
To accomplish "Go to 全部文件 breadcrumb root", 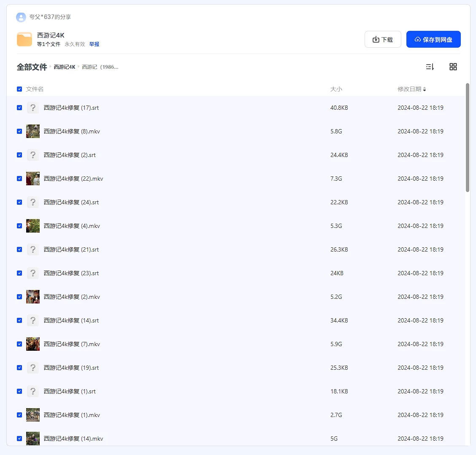I will 32,67.
